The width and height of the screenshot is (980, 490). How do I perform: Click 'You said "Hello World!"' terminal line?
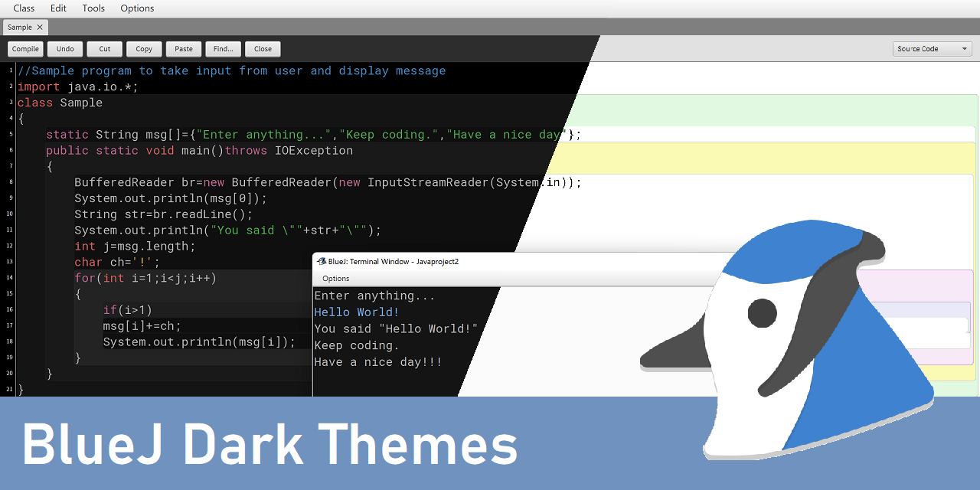pyautogui.click(x=396, y=329)
